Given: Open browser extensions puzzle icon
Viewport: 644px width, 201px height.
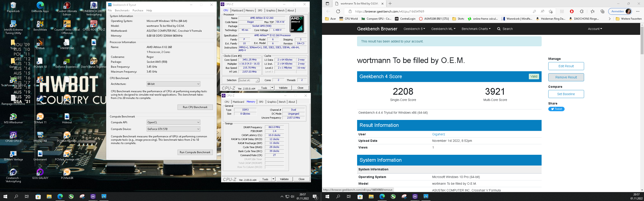Looking at the screenshot, I should click(x=582, y=11).
